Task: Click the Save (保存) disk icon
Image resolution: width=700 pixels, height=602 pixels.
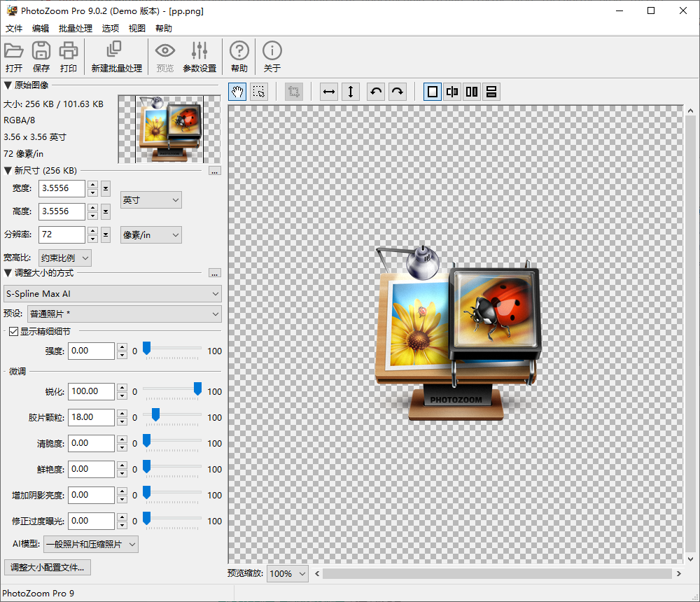Action: point(41,51)
